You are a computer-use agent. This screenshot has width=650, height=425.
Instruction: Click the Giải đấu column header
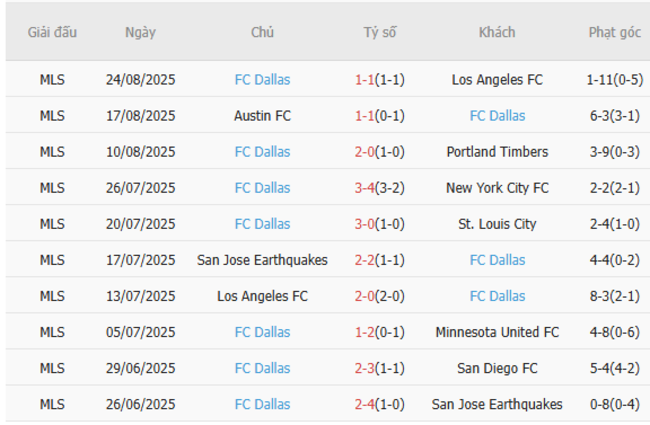coord(52,32)
